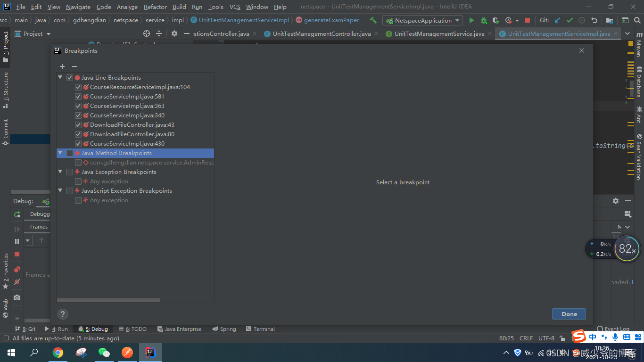Add a new breakpoint with the plus button

(x=62, y=66)
